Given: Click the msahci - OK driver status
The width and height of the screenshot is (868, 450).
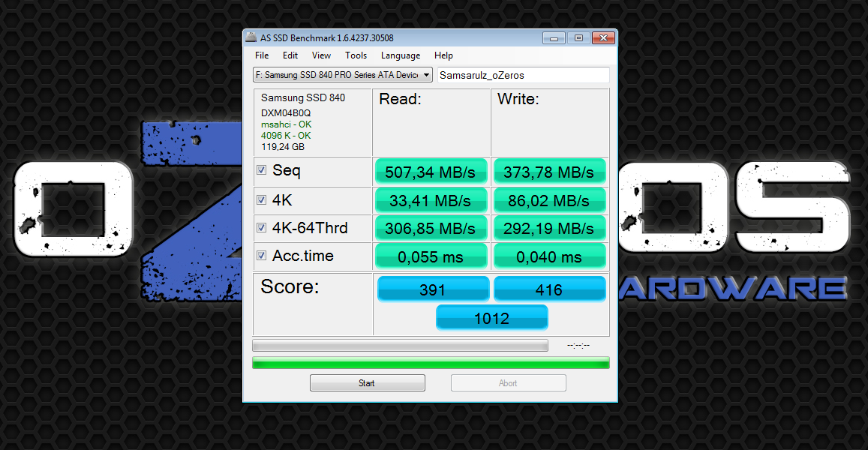Looking at the screenshot, I should tap(286, 124).
